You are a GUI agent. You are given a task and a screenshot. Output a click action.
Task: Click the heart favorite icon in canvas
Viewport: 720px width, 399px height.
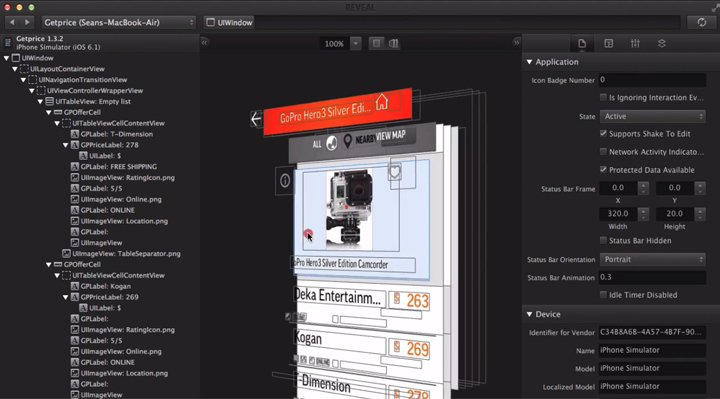(x=395, y=173)
